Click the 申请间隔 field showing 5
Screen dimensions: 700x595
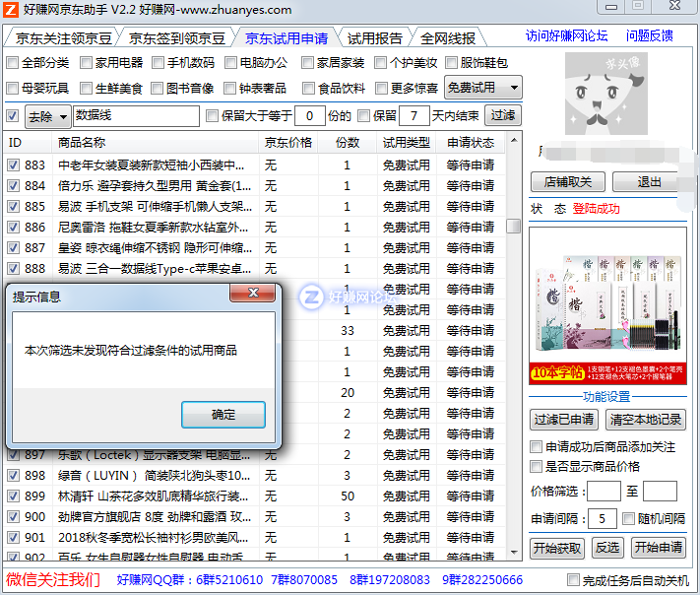(603, 518)
